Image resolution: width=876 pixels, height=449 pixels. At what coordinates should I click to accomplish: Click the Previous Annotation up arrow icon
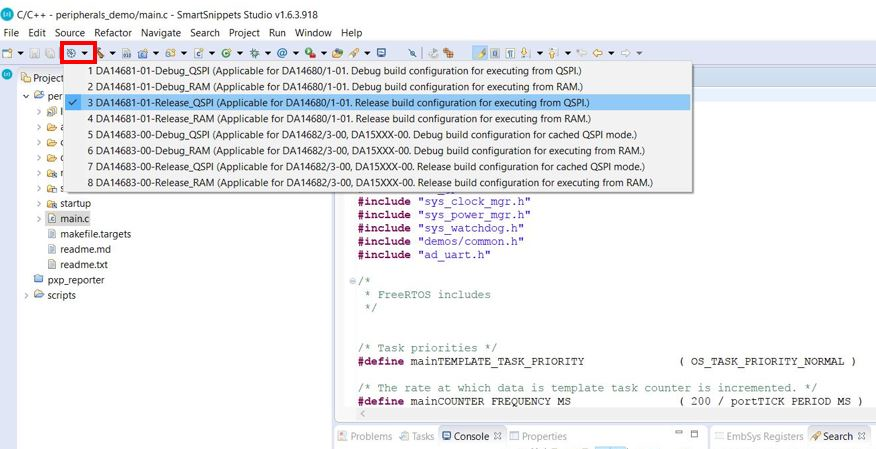pyautogui.click(x=553, y=53)
